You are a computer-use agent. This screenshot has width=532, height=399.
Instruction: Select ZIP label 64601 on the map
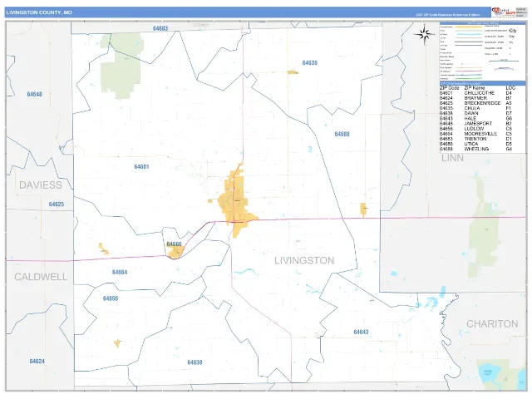point(141,166)
